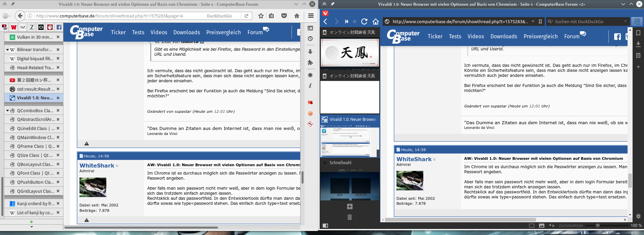Switch to the 'Vulkan in 30 min...' tab
644x235 pixels.
(x=34, y=37)
